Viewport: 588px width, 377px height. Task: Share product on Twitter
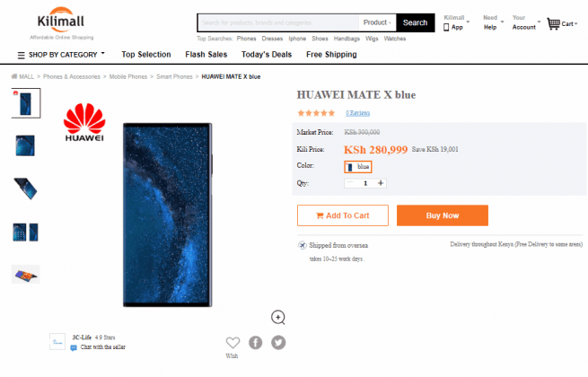click(x=278, y=342)
